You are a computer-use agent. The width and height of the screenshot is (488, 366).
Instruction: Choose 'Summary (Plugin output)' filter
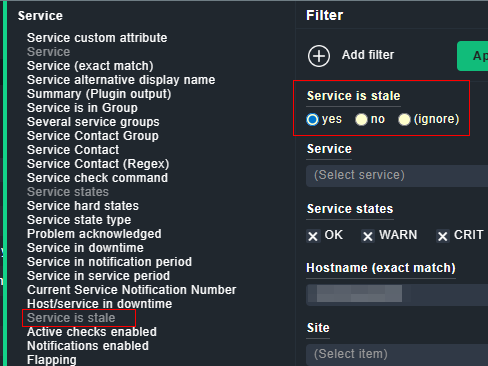99,94
